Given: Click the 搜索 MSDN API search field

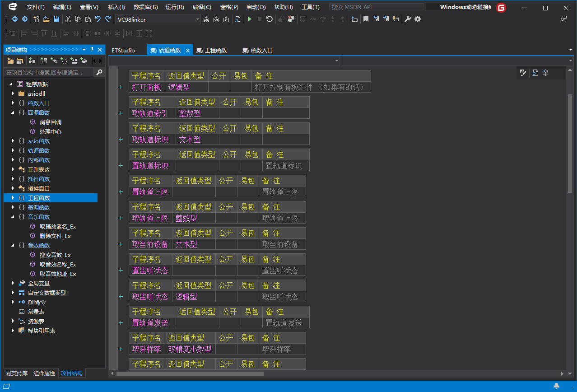Looking at the screenshot, I should pyautogui.click(x=377, y=7).
